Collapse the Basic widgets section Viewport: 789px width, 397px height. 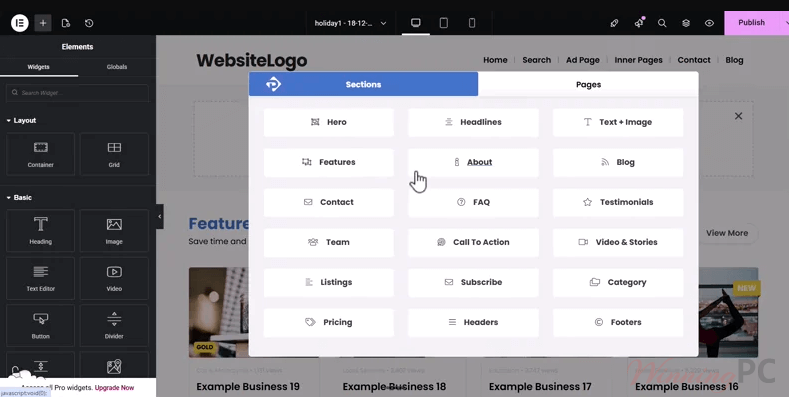pos(19,198)
